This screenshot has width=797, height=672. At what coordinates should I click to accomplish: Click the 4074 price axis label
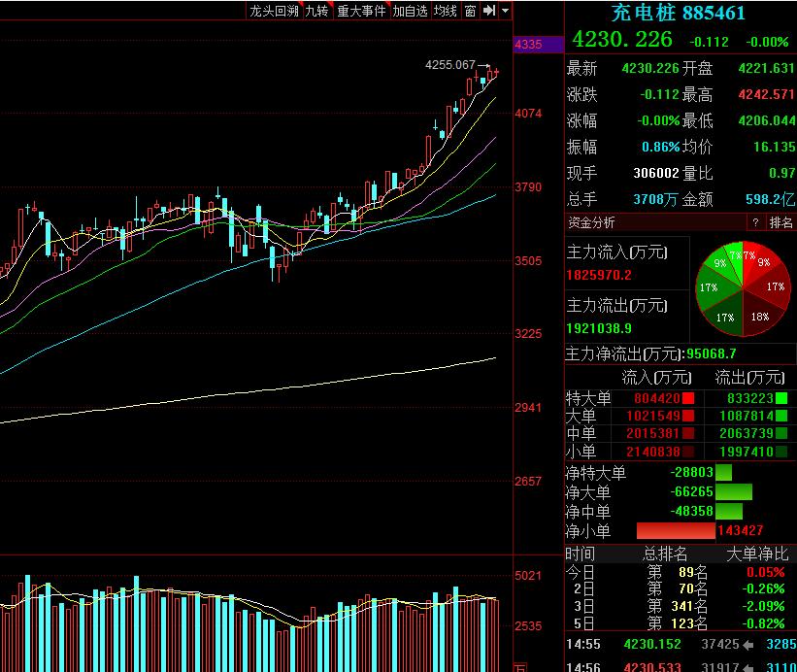pos(528,114)
